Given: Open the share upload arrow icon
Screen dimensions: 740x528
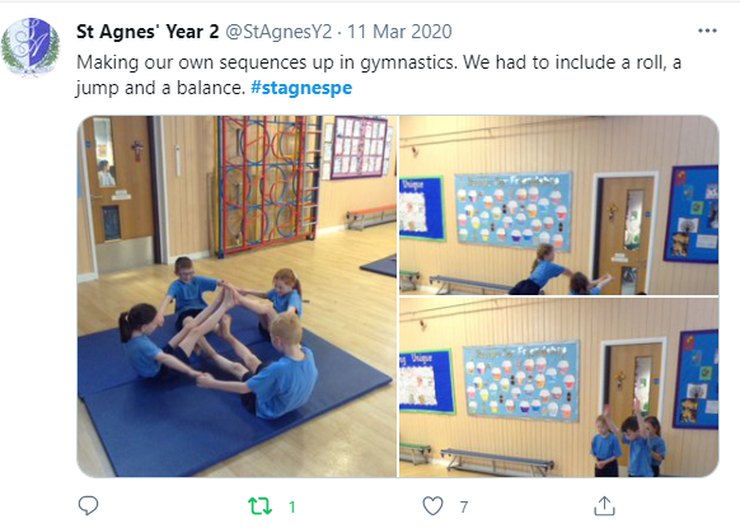Looking at the screenshot, I should click(x=604, y=506).
